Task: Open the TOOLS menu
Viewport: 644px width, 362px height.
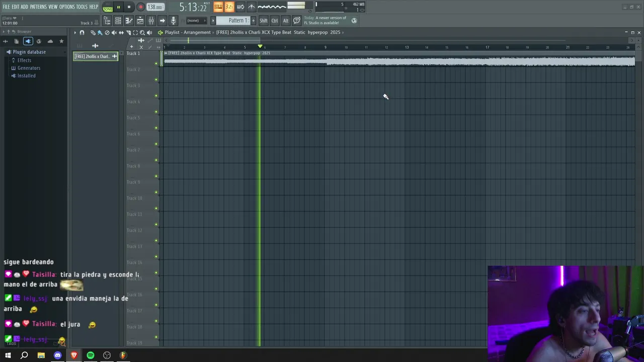Action: tap(82, 7)
